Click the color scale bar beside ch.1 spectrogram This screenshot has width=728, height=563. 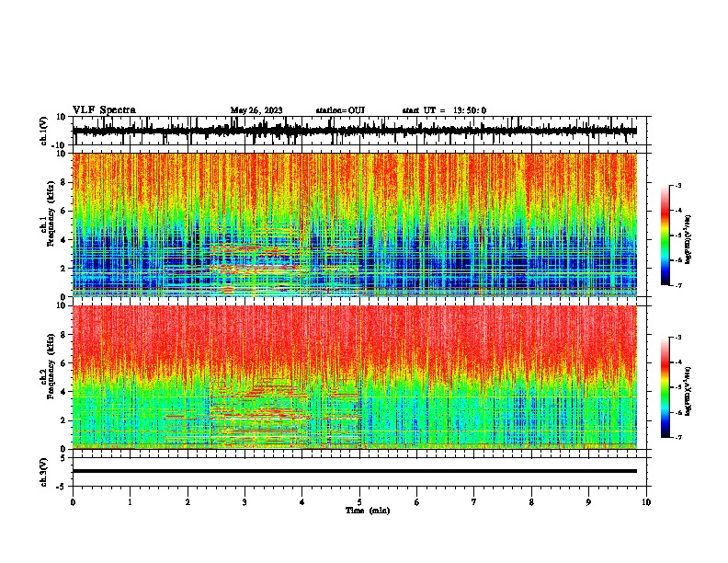coord(665,236)
